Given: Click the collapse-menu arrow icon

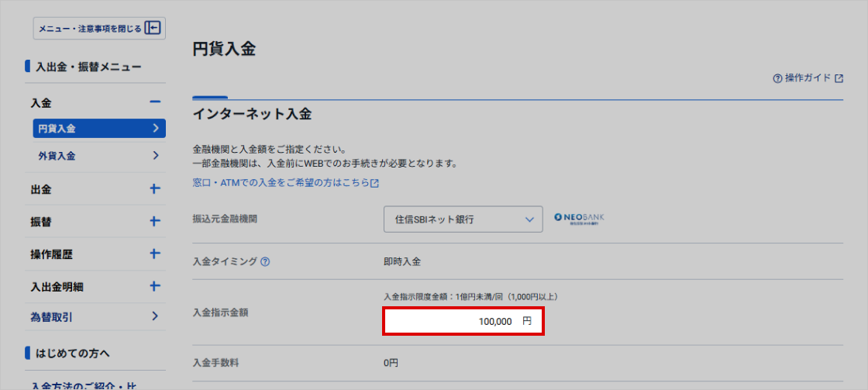Looking at the screenshot, I should [x=153, y=29].
